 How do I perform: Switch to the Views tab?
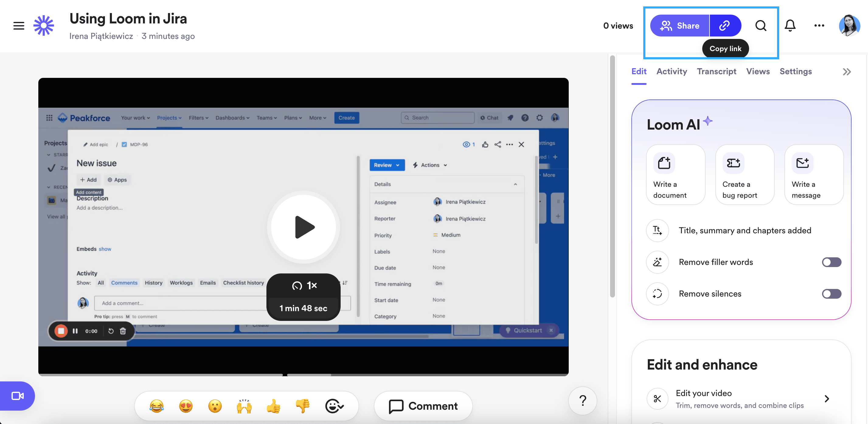pyautogui.click(x=758, y=71)
